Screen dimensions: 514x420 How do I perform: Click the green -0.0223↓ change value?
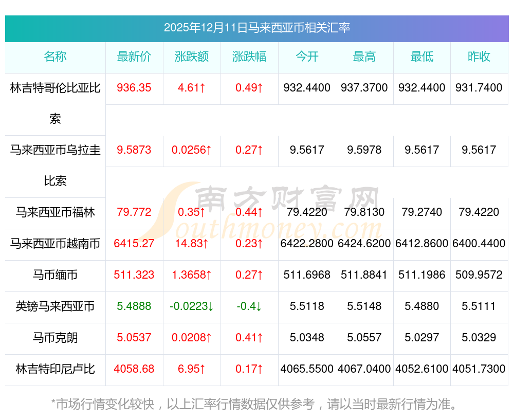coord(192,306)
